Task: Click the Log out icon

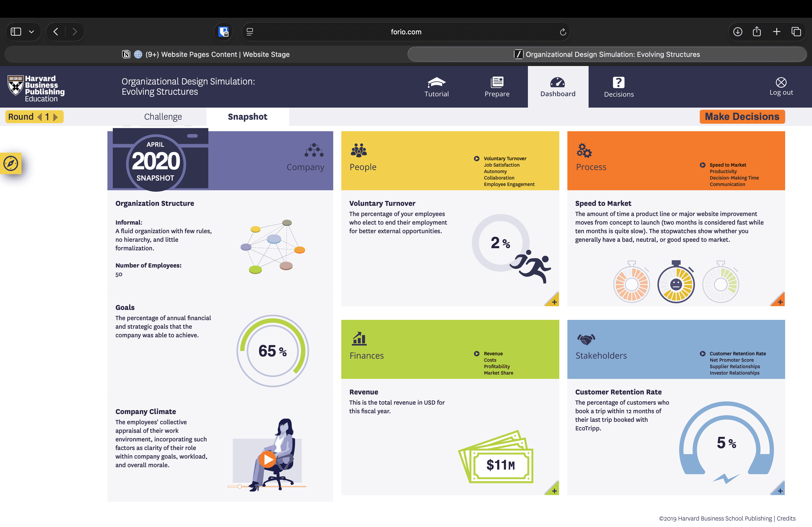Action: 781,82
